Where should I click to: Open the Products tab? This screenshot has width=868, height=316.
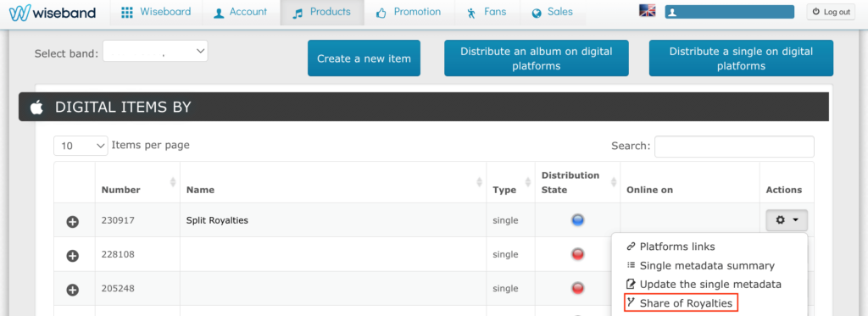click(x=322, y=12)
